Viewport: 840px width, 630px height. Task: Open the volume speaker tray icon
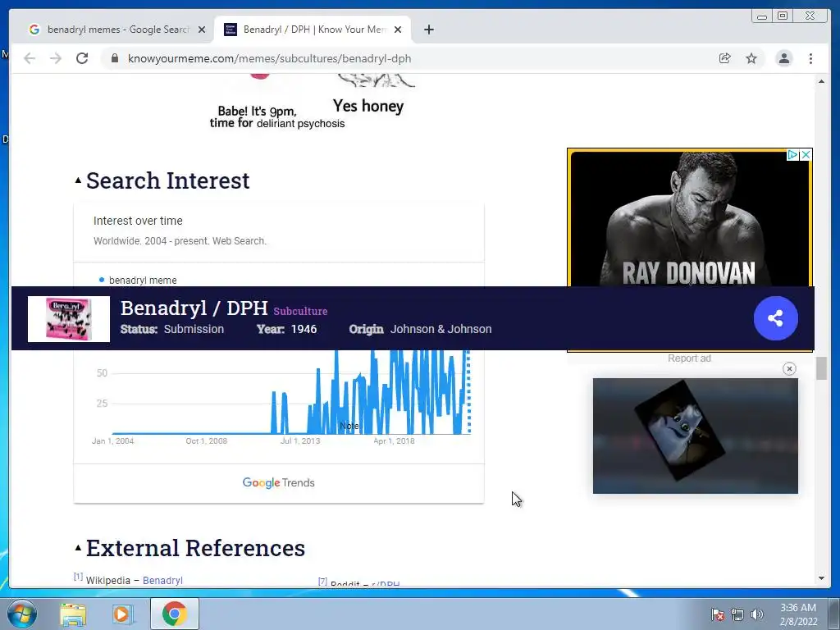[756, 614]
